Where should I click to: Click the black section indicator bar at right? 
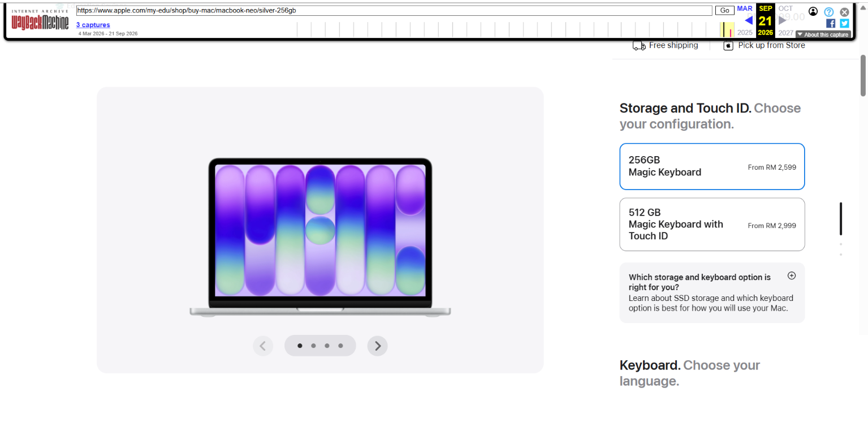(x=841, y=218)
